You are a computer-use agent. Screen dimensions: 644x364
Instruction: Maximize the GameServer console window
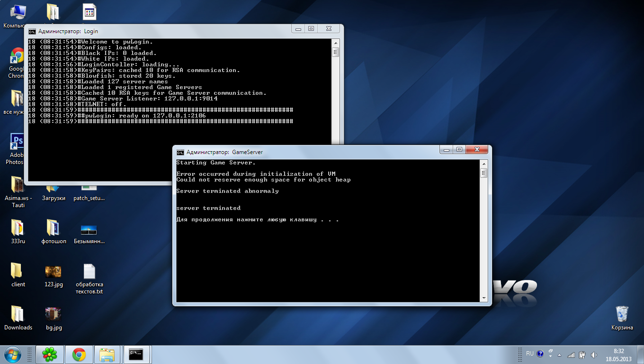pos(459,149)
